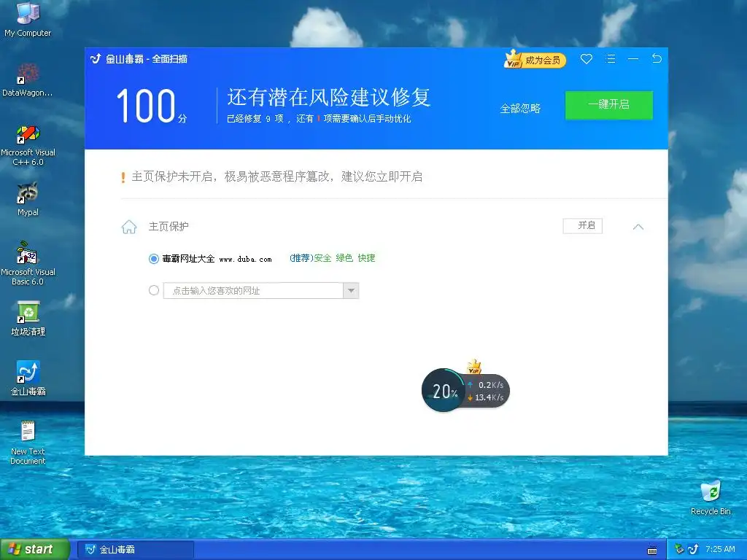
Task: Click the green 一键开启 button
Action: [609, 105]
